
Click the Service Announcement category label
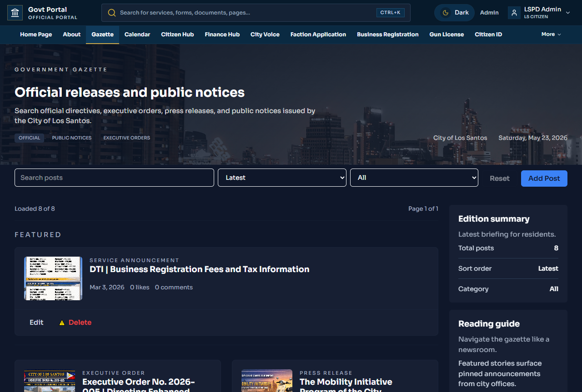[x=135, y=260]
